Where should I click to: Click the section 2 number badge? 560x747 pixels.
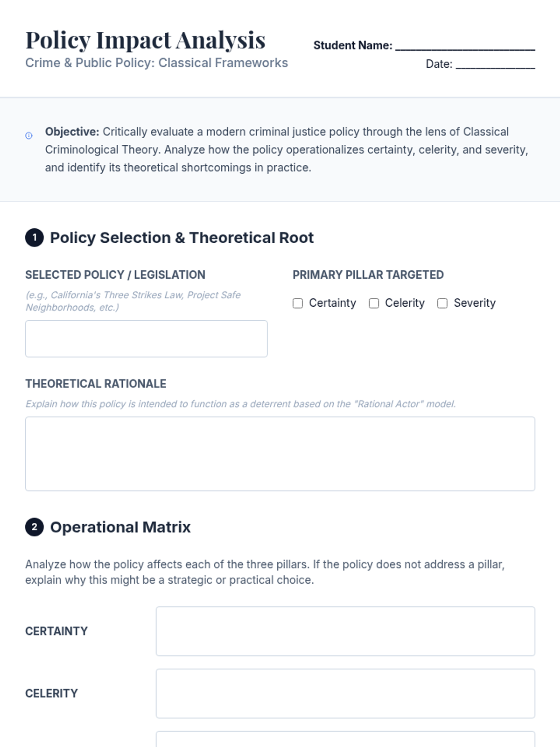(34, 527)
